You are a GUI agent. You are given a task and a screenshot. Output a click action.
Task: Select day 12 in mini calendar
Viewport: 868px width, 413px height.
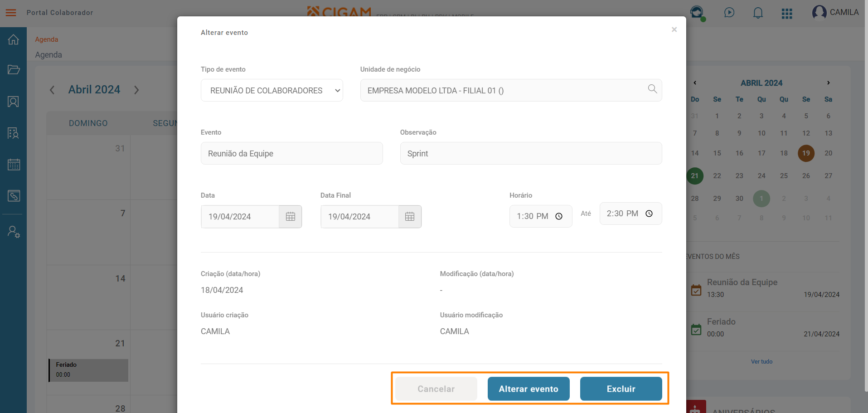click(806, 133)
